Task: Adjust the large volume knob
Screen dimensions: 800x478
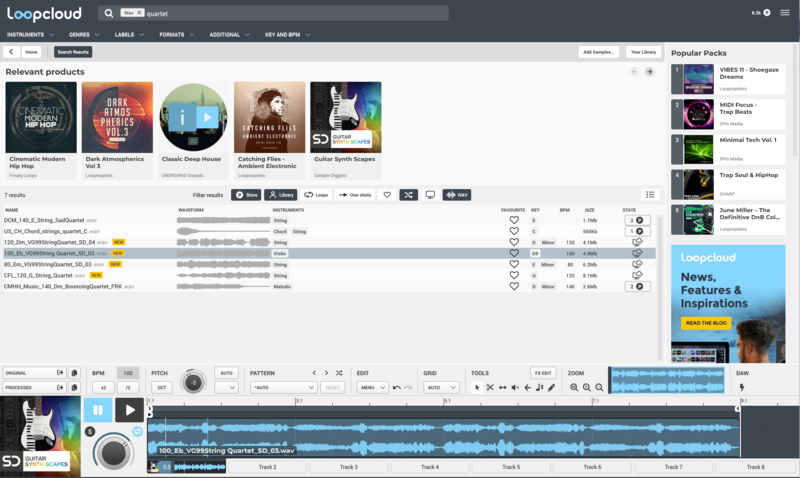Action: tap(113, 452)
